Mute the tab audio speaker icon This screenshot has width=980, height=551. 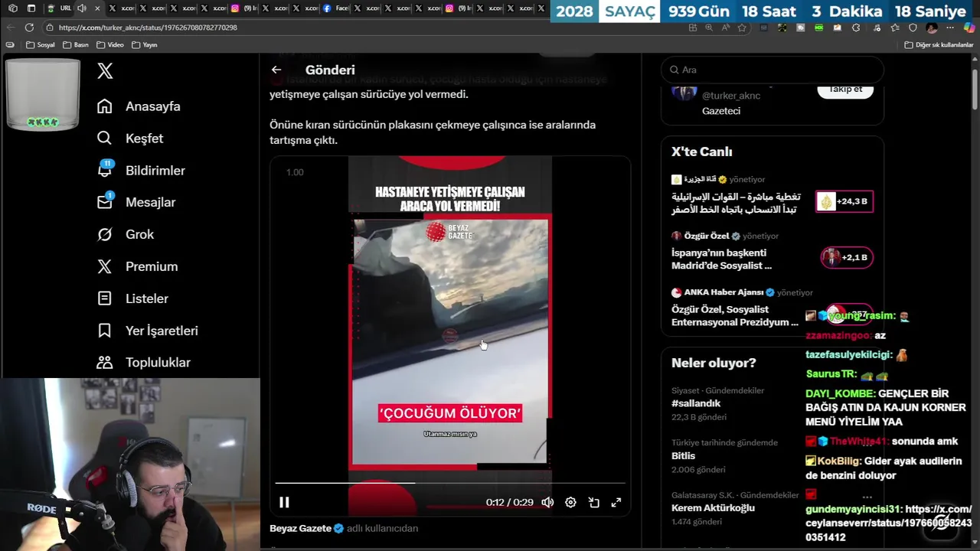(x=81, y=8)
